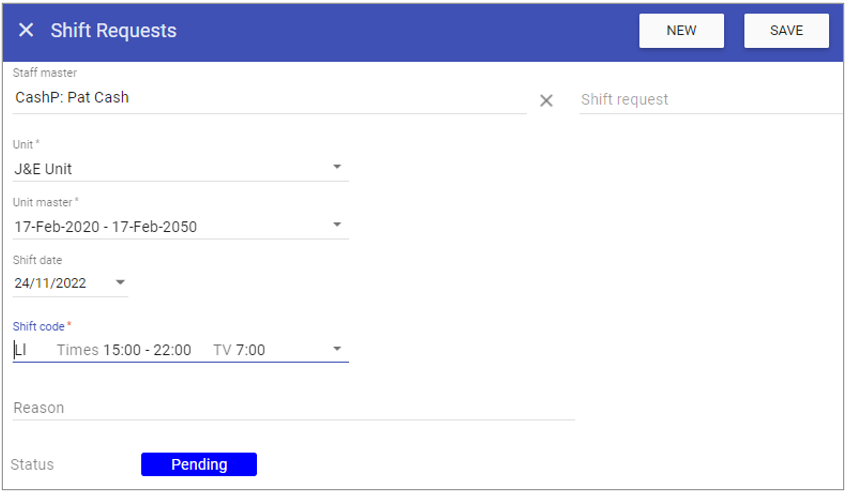Click the 24/11/2022 shift date value
Viewport: 849px width, 493px height.
coord(50,283)
